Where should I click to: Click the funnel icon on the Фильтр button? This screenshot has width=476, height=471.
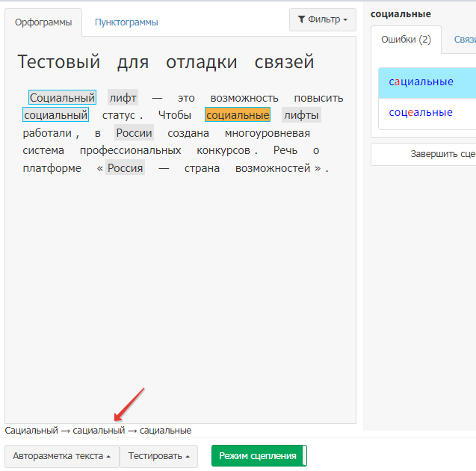[x=301, y=19]
